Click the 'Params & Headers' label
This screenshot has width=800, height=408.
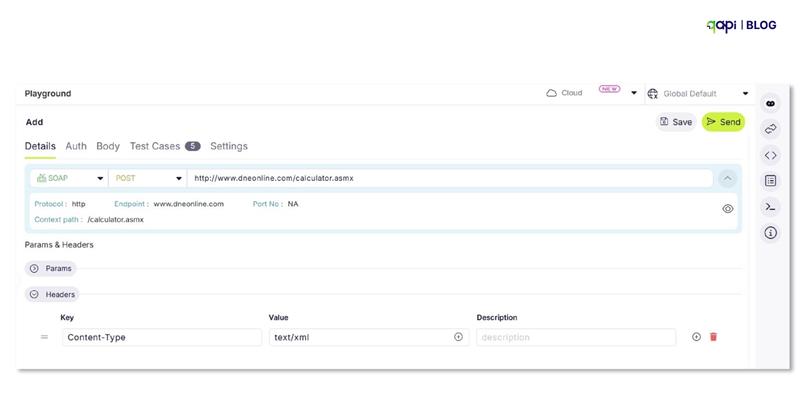pyautogui.click(x=59, y=245)
